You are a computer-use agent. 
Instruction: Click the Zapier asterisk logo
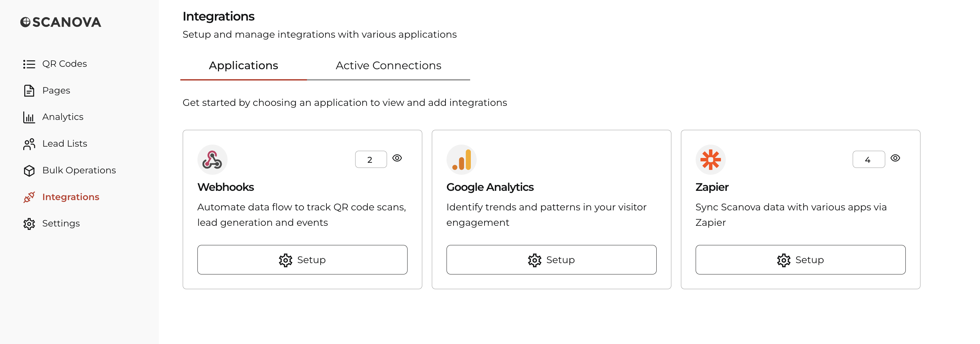tap(711, 160)
